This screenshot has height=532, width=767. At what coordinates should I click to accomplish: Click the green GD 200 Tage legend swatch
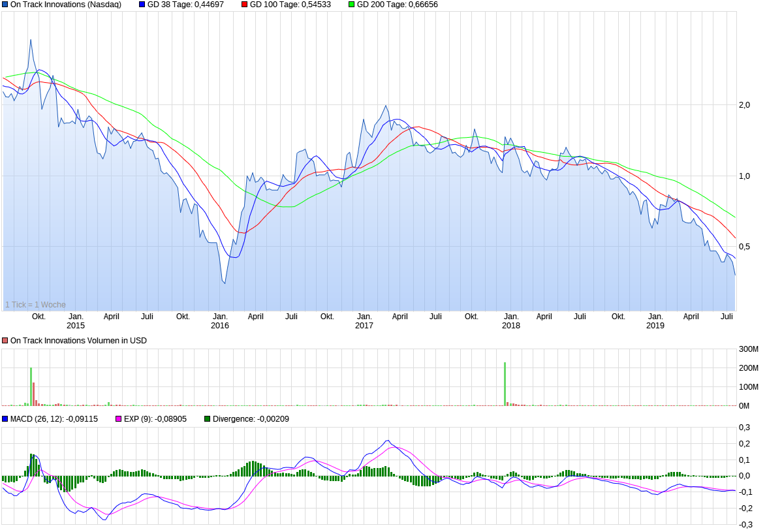tap(351, 5)
